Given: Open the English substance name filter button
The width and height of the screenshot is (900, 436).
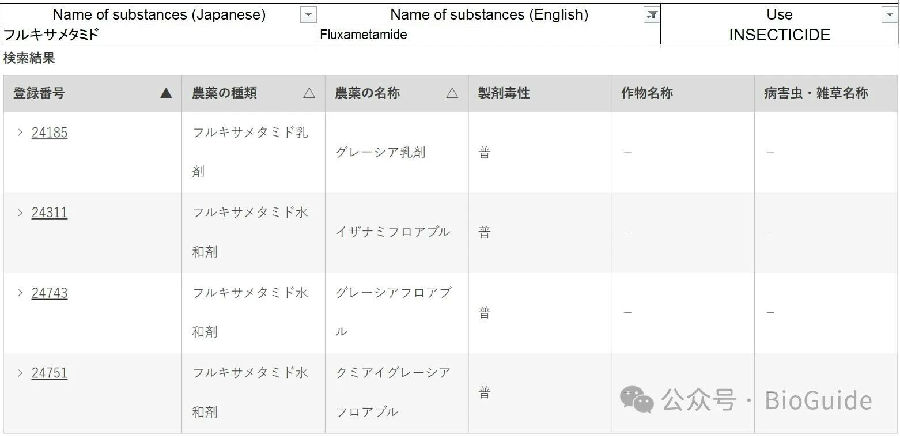Looking at the screenshot, I should click(x=652, y=15).
